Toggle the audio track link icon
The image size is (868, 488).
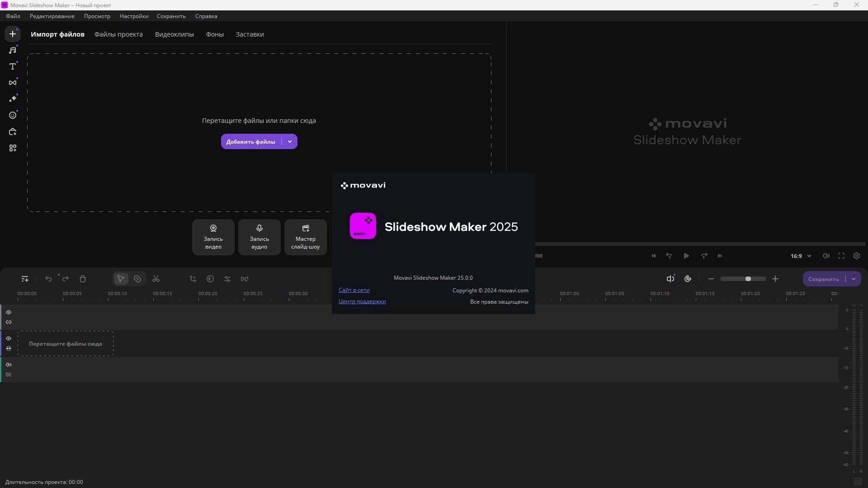9,375
